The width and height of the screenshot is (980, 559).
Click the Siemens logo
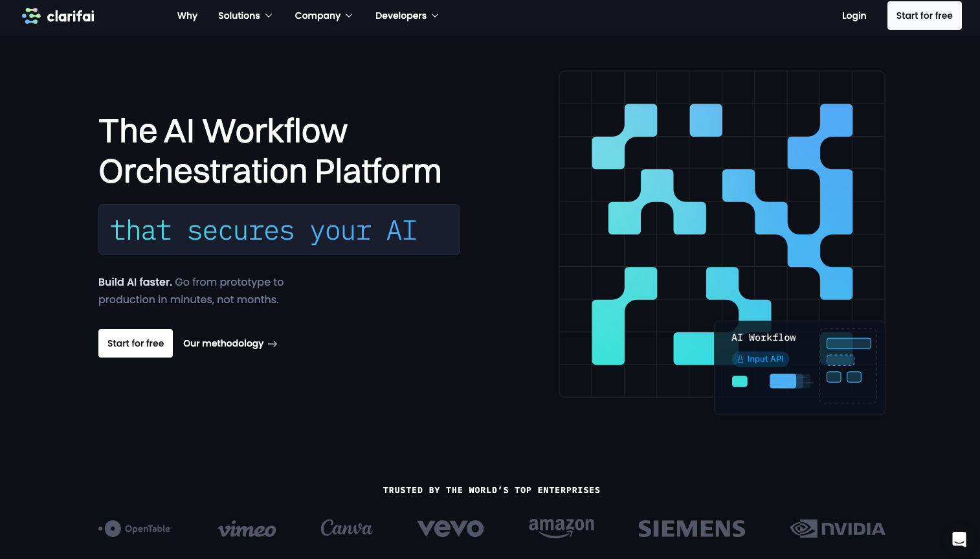691,529
